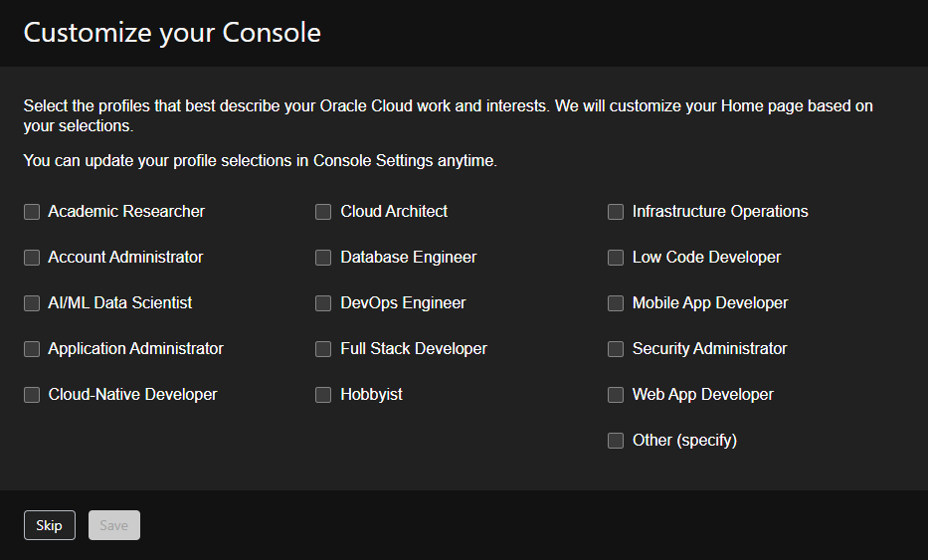
Task: Click the 'You can update your profile selections' text
Action: tap(261, 161)
